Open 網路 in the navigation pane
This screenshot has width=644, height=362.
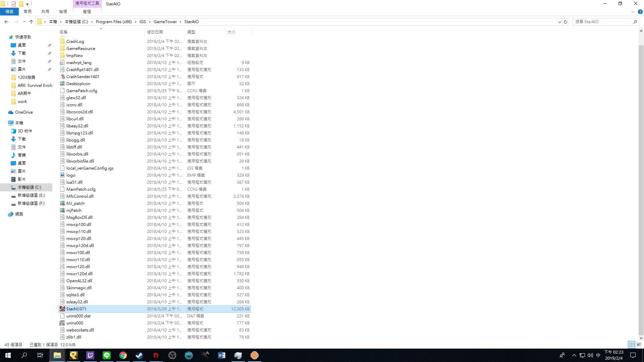(19, 214)
